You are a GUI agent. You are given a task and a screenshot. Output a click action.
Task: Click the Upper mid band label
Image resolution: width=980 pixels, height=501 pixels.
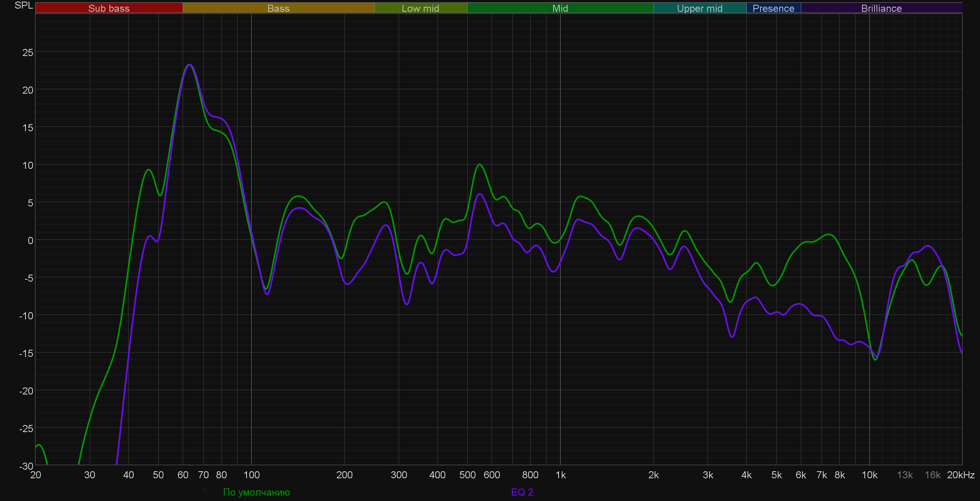coord(699,8)
